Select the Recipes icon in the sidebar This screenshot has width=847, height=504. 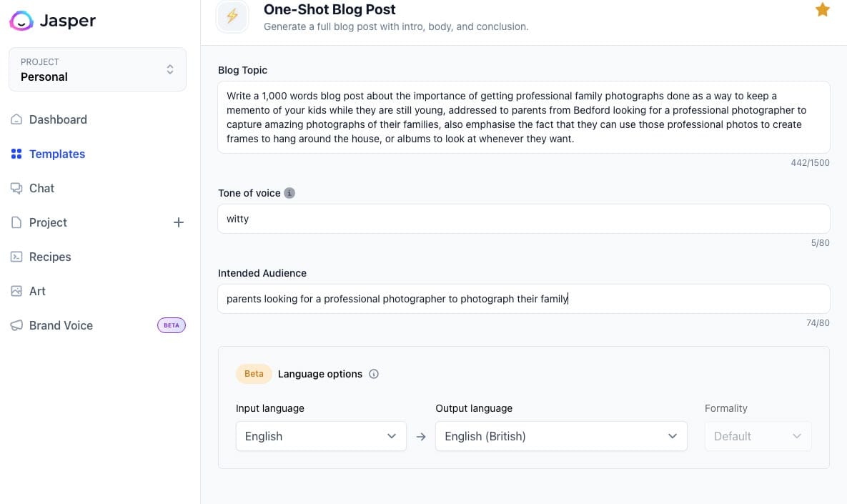[17, 257]
